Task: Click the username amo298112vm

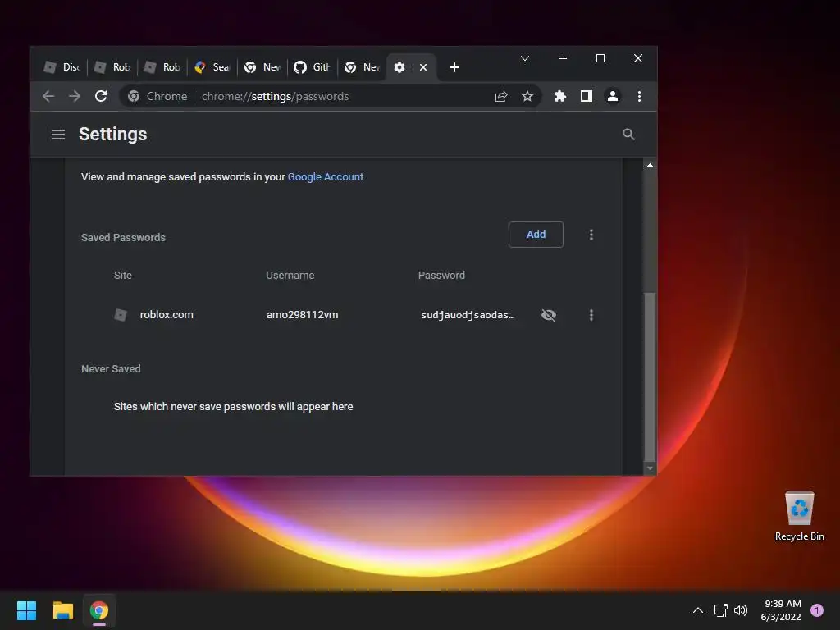Action: [x=302, y=315]
